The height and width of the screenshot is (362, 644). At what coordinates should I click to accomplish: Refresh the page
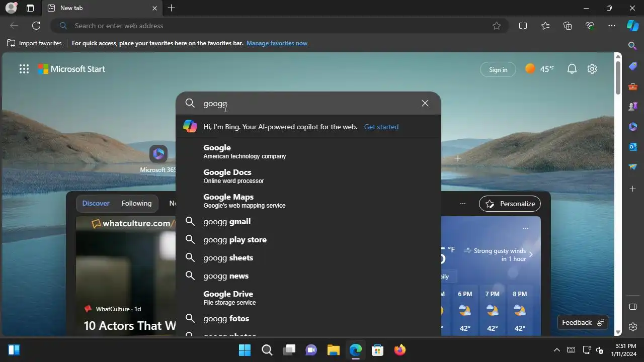(x=36, y=26)
